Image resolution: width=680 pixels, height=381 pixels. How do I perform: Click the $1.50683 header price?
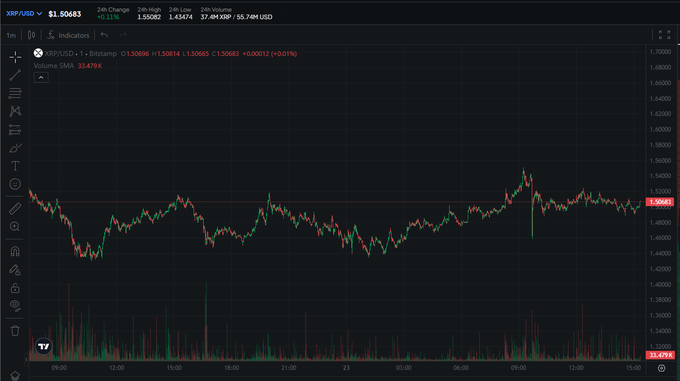pyautogui.click(x=65, y=14)
